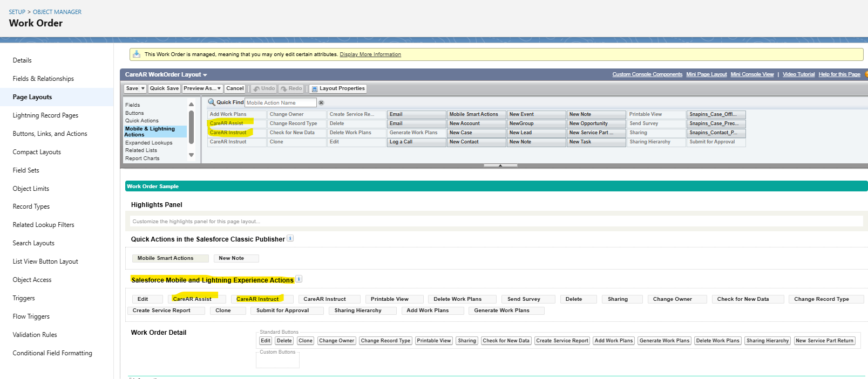
Task: Click the palette category list scrollbar thumb
Action: point(191,127)
